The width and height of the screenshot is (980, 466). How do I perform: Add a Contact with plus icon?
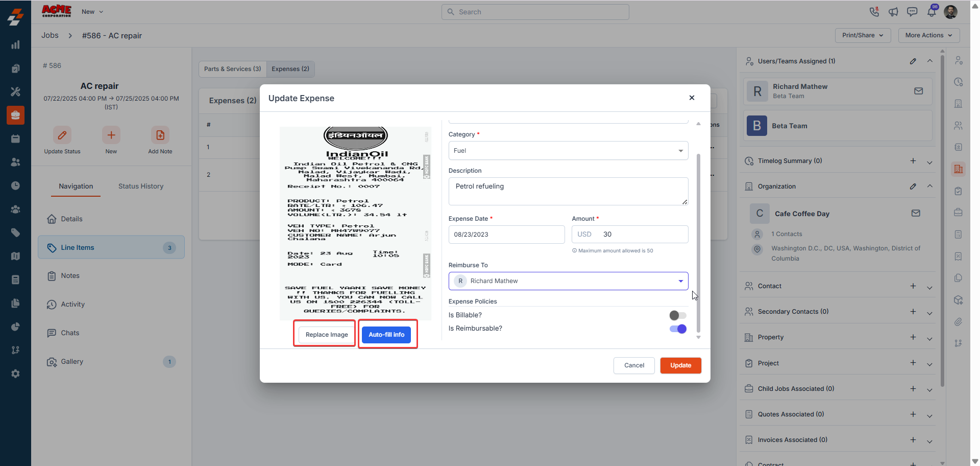pos(913,286)
